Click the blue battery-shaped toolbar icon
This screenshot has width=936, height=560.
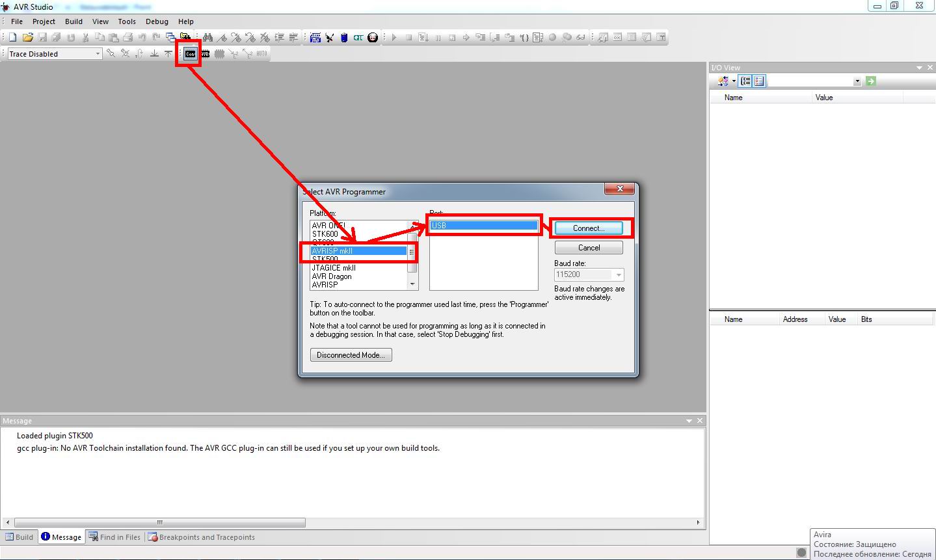pos(344,38)
